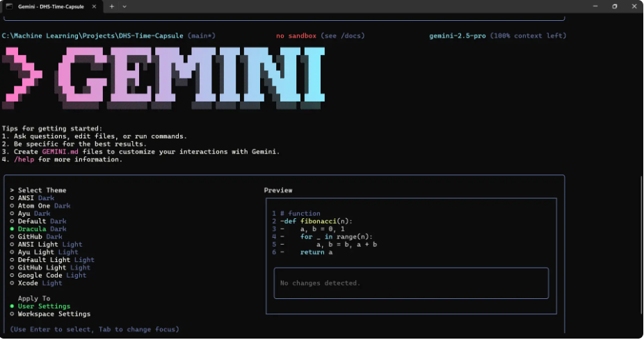Click 'No changes detected.' message box

411,284
